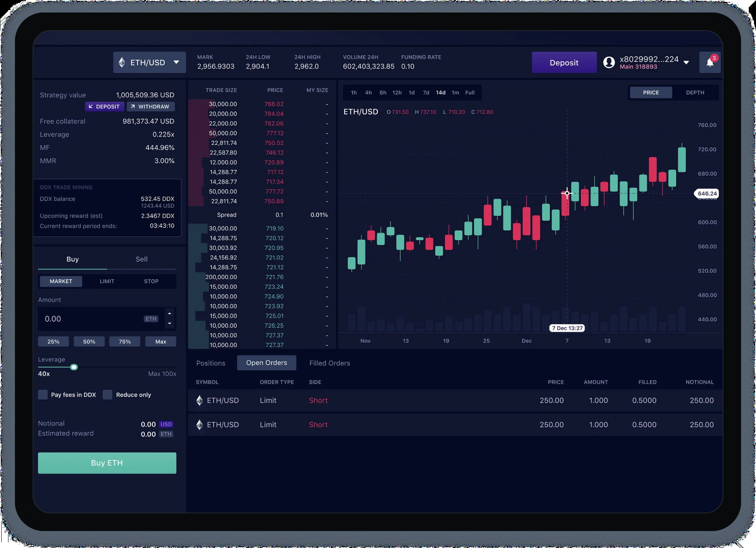This screenshot has width=756, height=548.
Task: Click the ETH icon on the second open order
Action: [199, 425]
